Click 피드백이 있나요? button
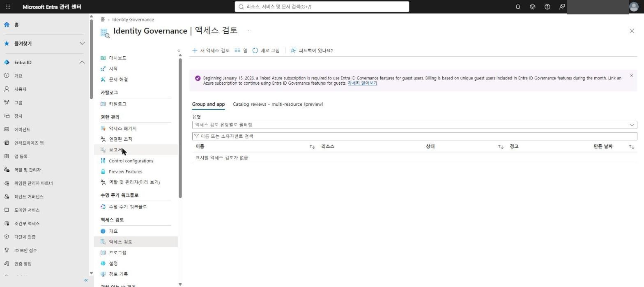Image resolution: width=644 pixels, height=287 pixels. (x=312, y=51)
